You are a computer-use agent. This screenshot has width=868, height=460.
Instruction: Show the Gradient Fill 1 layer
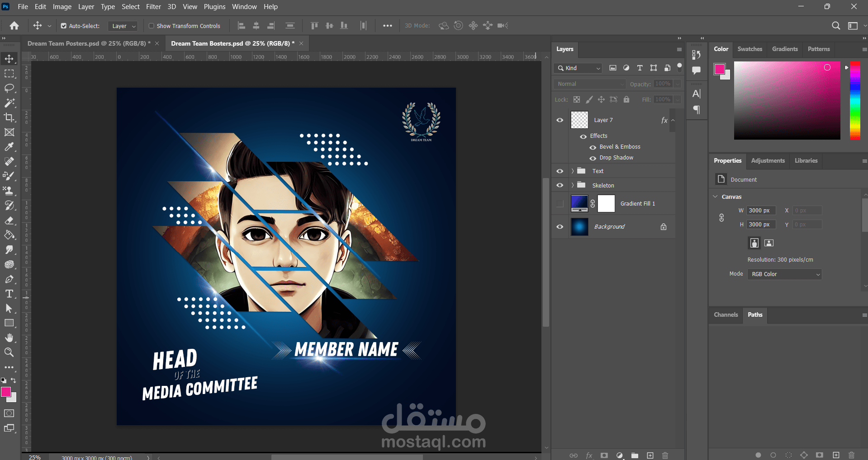(560, 204)
